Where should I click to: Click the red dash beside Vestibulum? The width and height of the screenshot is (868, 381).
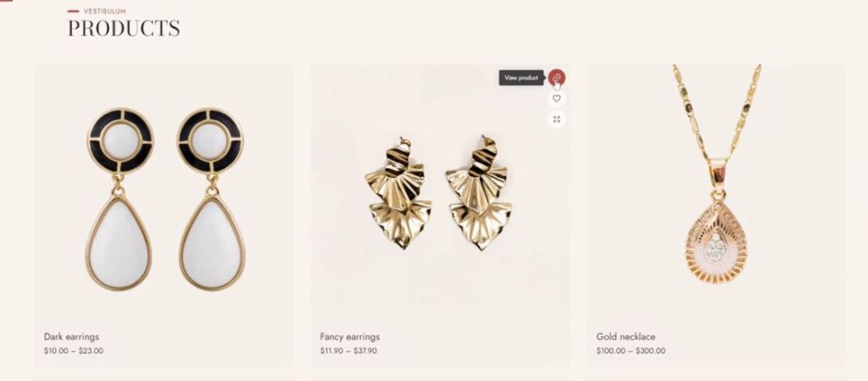click(x=73, y=11)
